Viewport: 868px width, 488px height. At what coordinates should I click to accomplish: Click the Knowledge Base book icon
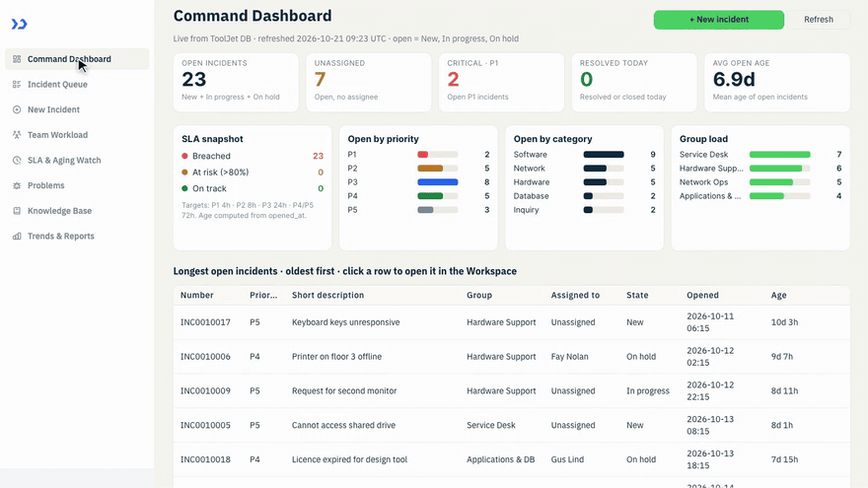point(17,211)
